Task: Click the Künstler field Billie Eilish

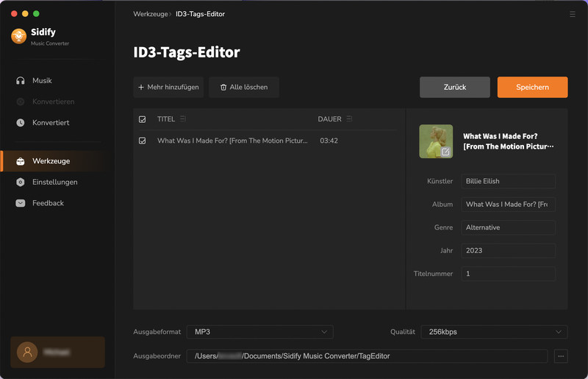Action: point(508,182)
